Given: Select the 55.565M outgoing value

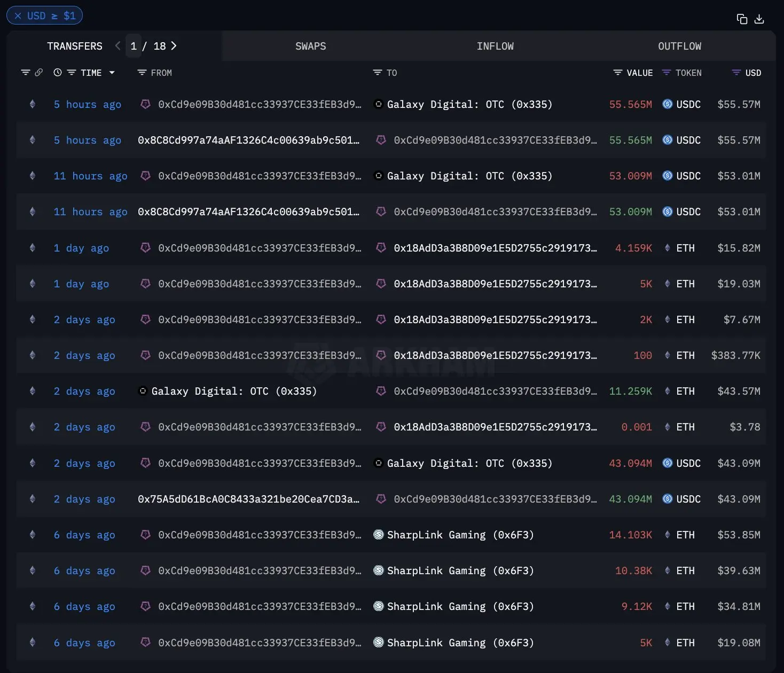Looking at the screenshot, I should [630, 104].
